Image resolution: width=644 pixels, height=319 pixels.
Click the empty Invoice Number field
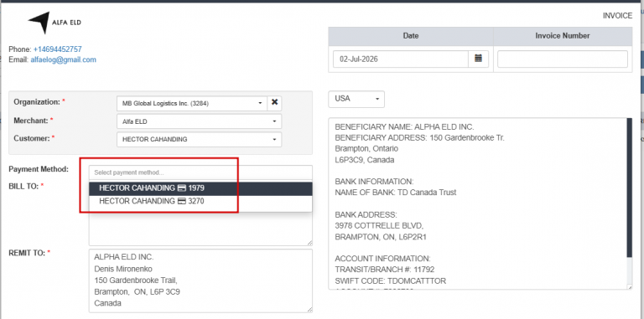[x=563, y=59]
